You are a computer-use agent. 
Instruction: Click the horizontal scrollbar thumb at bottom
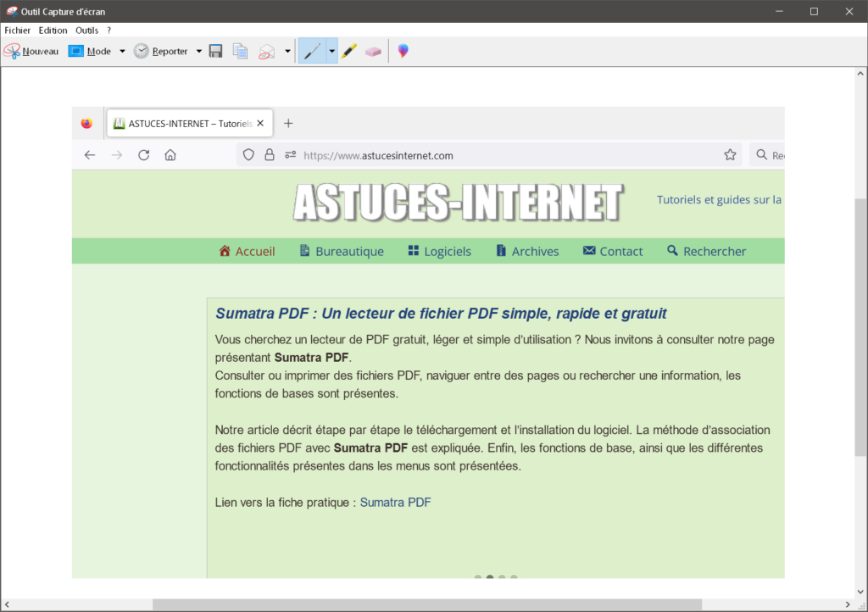pyautogui.click(x=426, y=604)
